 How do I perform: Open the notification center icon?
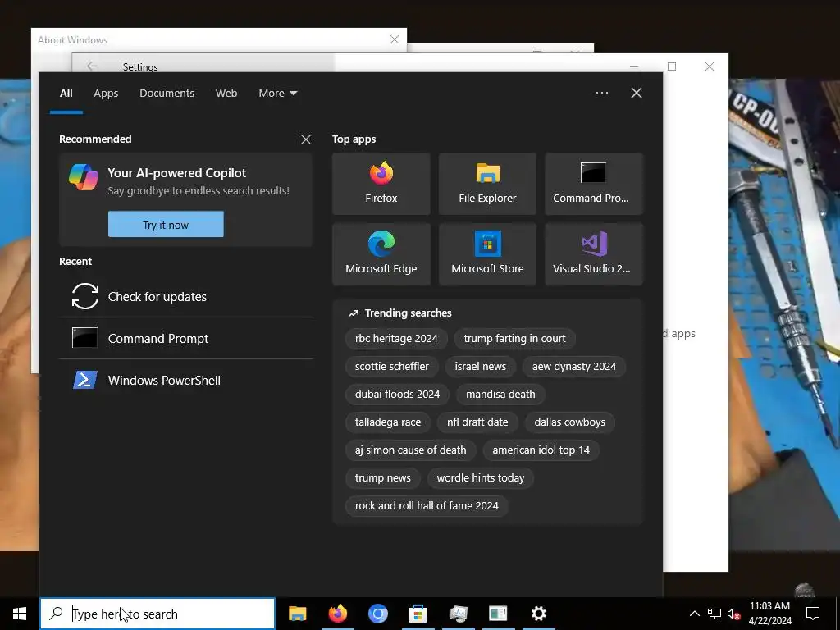pos(813,614)
